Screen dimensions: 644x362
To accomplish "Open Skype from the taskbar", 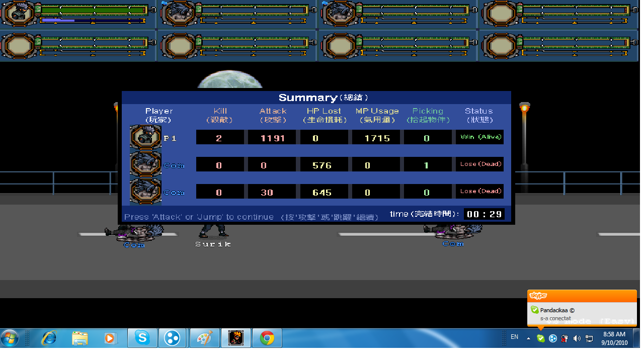I will 142,338.
